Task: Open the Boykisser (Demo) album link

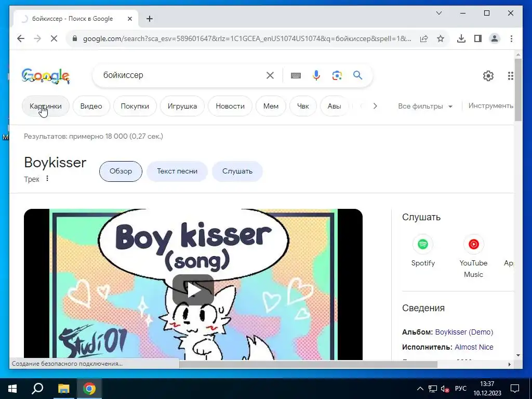Action: (464, 332)
